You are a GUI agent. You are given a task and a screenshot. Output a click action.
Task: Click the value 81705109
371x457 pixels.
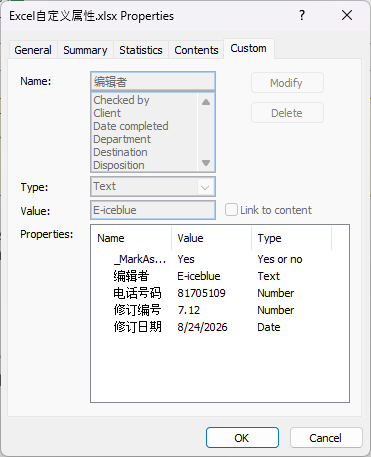point(201,293)
